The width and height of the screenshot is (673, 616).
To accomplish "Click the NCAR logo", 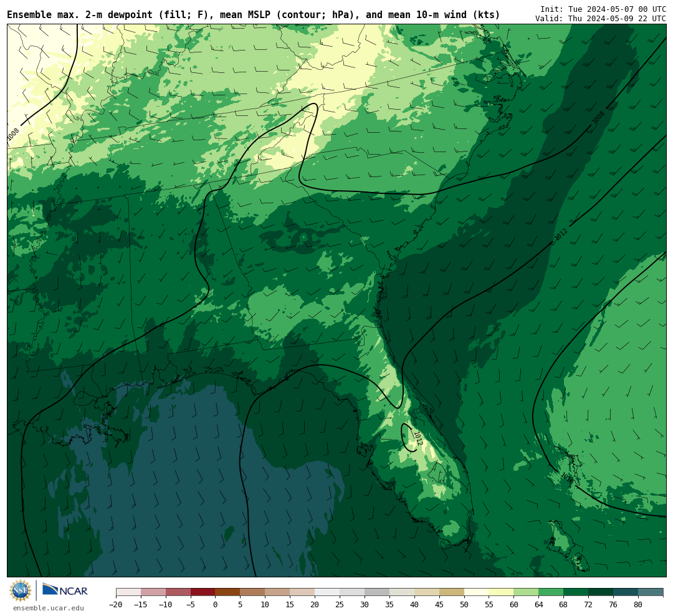I will (65, 590).
